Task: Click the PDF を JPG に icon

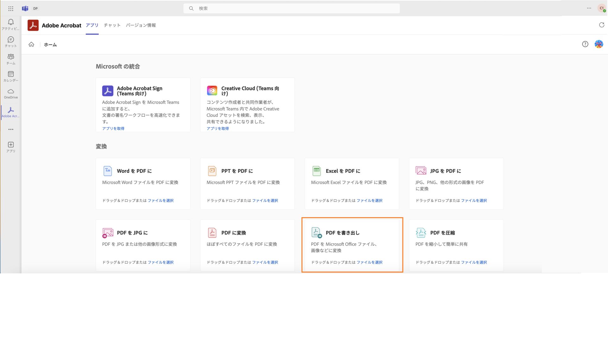Action: point(108,233)
